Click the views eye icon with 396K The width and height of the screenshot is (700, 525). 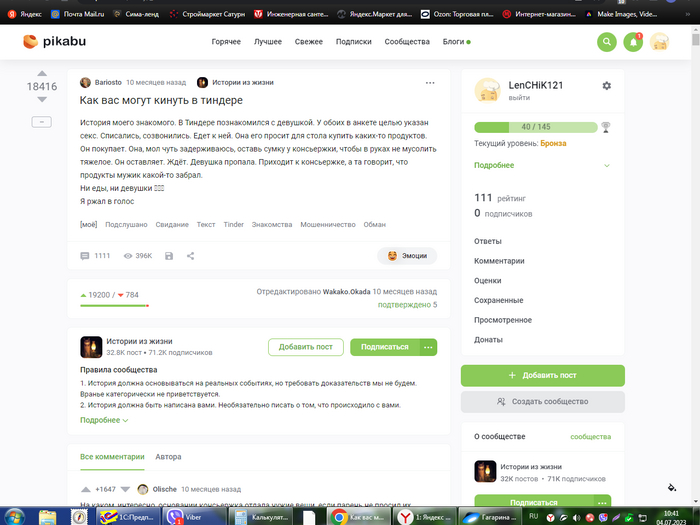pos(128,256)
